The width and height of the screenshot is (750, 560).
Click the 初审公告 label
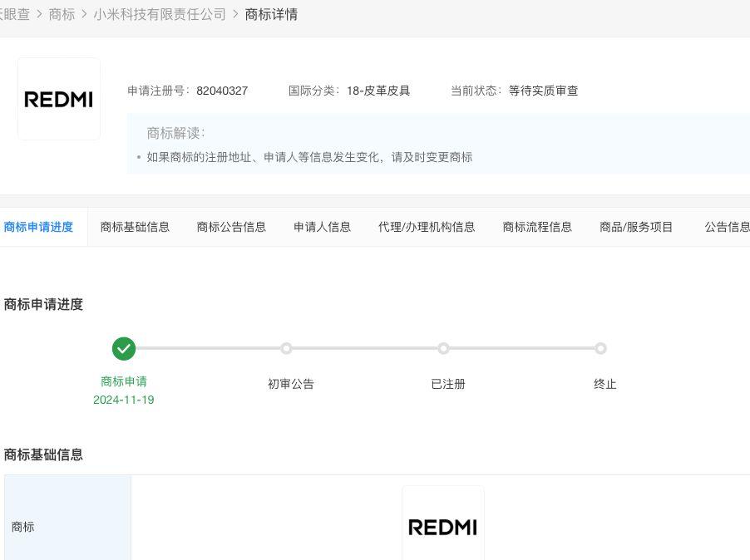click(291, 384)
